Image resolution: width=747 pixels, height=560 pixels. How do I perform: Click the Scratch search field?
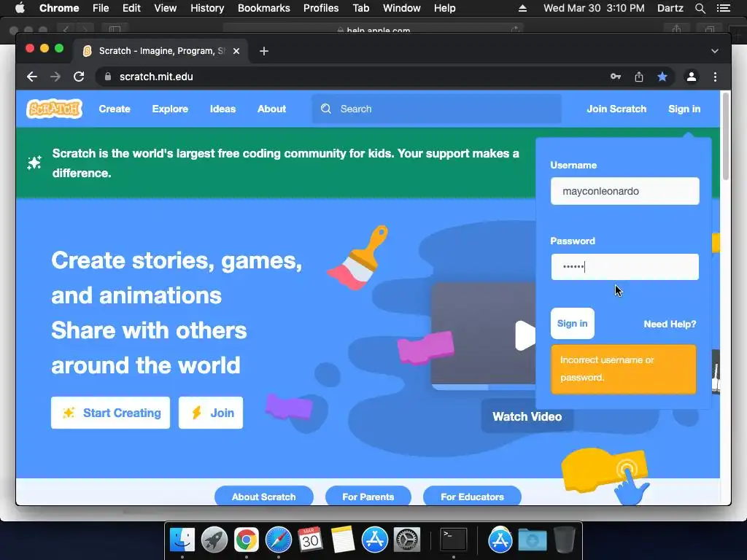[x=436, y=109]
